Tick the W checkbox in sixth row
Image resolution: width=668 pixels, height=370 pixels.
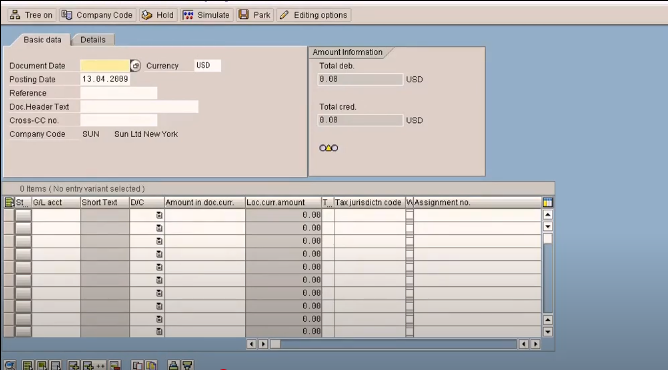[409, 280]
